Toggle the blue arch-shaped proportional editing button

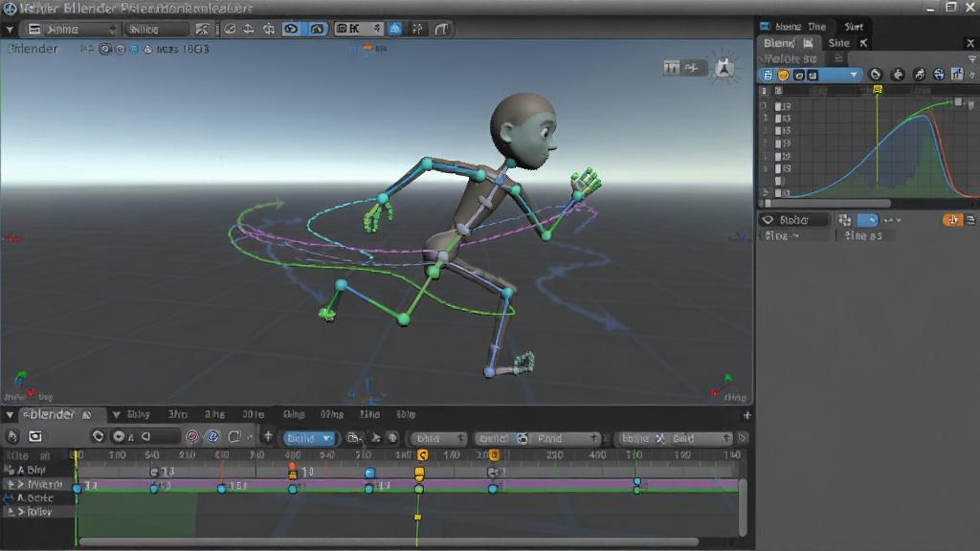(x=317, y=30)
